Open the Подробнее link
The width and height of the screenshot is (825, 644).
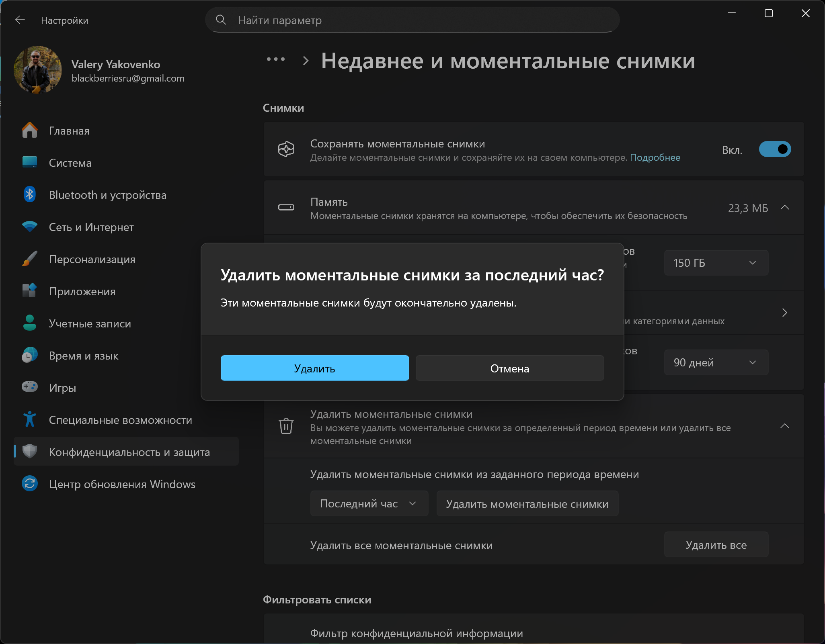[655, 157]
